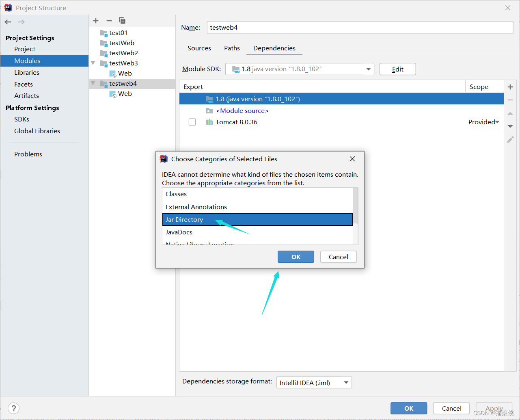Click the Scope column header
This screenshot has height=420, width=520.
click(x=479, y=87)
